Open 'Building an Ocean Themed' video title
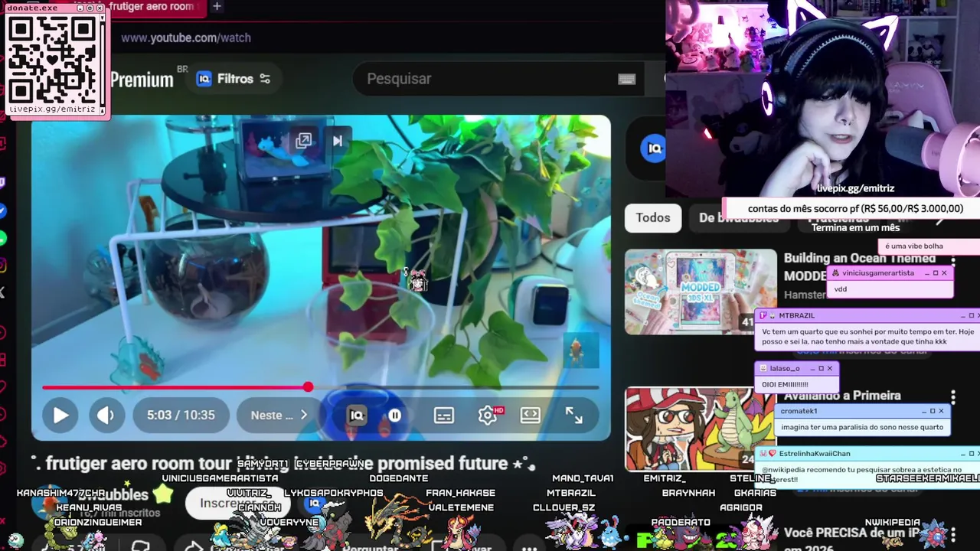The image size is (980, 551). [x=860, y=266]
